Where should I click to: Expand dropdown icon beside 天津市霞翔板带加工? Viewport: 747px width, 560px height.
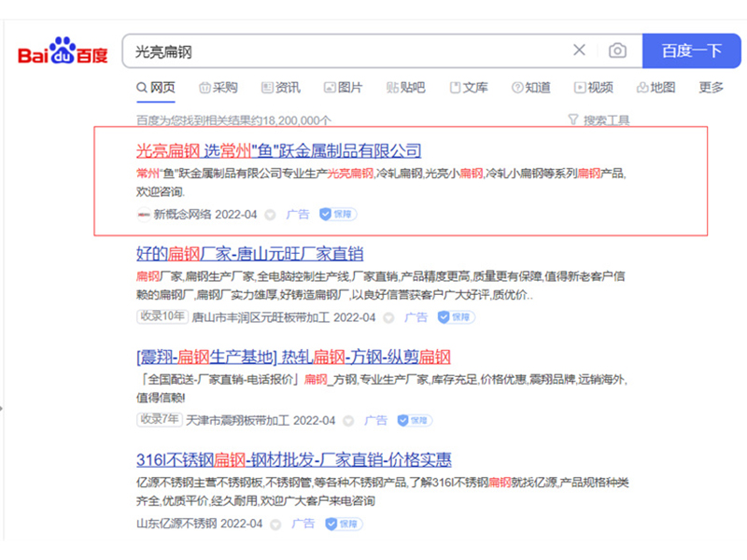coord(348,421)
